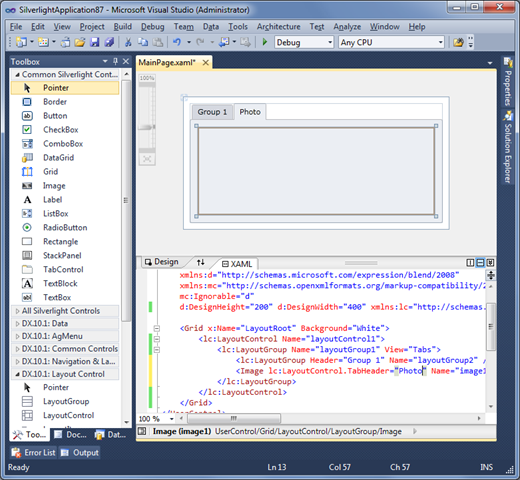Click the designer zoom slider thumb
This screenshot has height=480, width=520.
[x=147, y=127]
